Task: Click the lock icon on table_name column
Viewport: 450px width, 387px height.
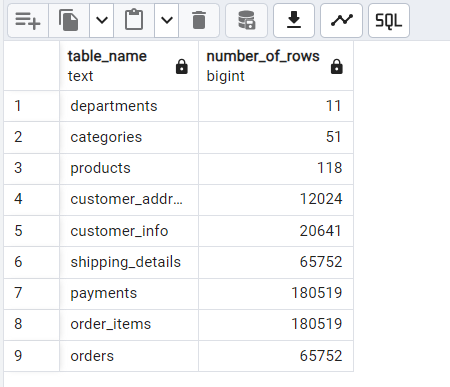Action: tap(182, 66)
